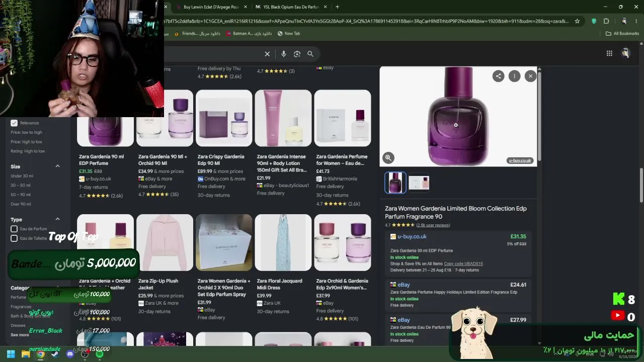
Task: Select the purple bottle thumbnail in the panel
Action: point(395,183)
